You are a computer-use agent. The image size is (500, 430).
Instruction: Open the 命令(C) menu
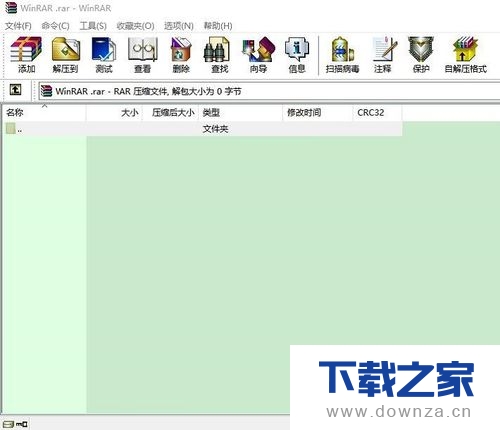point(55,26)
